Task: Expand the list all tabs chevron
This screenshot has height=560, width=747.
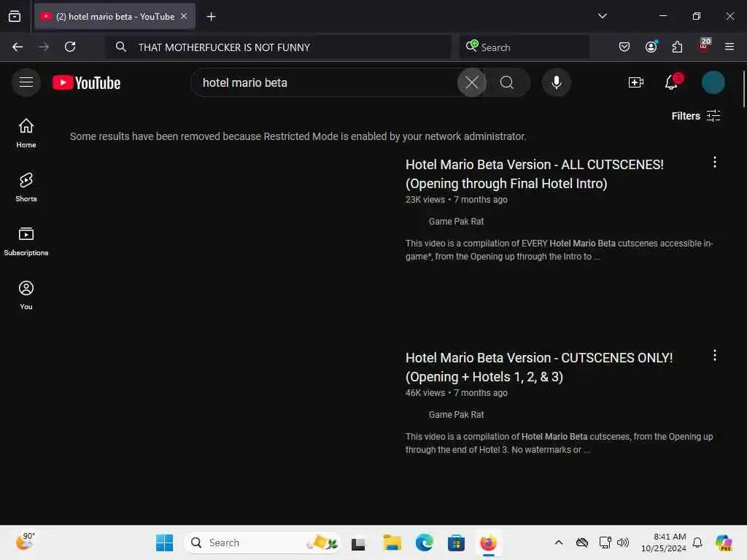Action: pyautogui.click(x=602, y=16)
